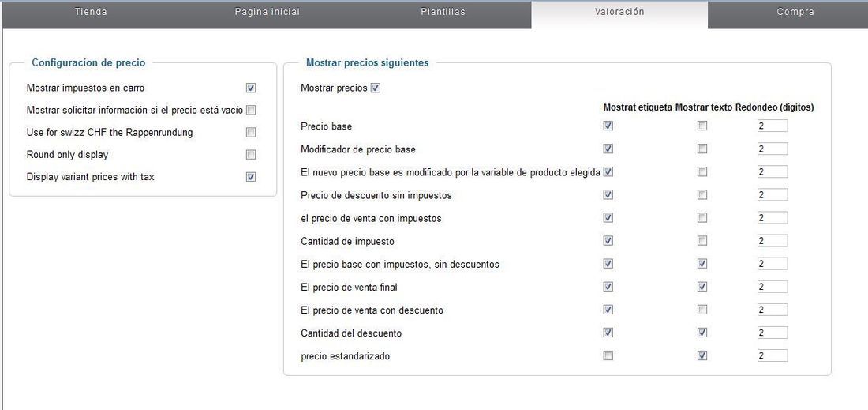Click the Redondeo field for Precio base
This screenshot has width=868, height=410.
773,126
